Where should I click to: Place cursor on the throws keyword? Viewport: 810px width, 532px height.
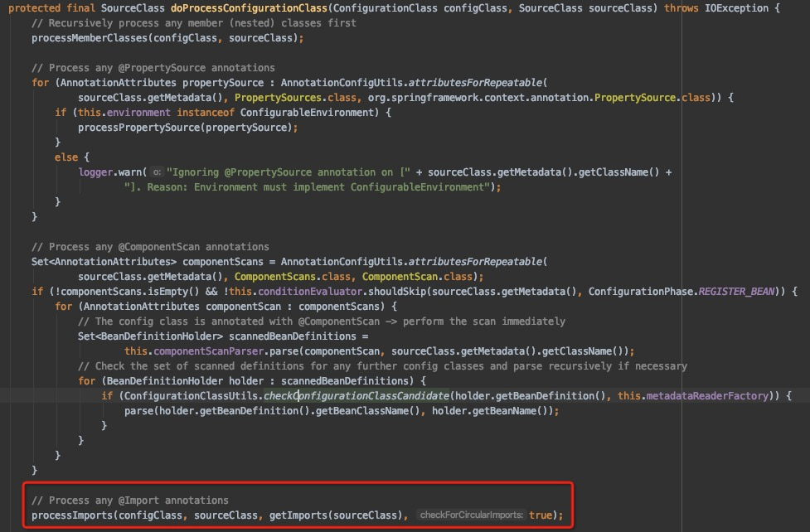(681, 8)
